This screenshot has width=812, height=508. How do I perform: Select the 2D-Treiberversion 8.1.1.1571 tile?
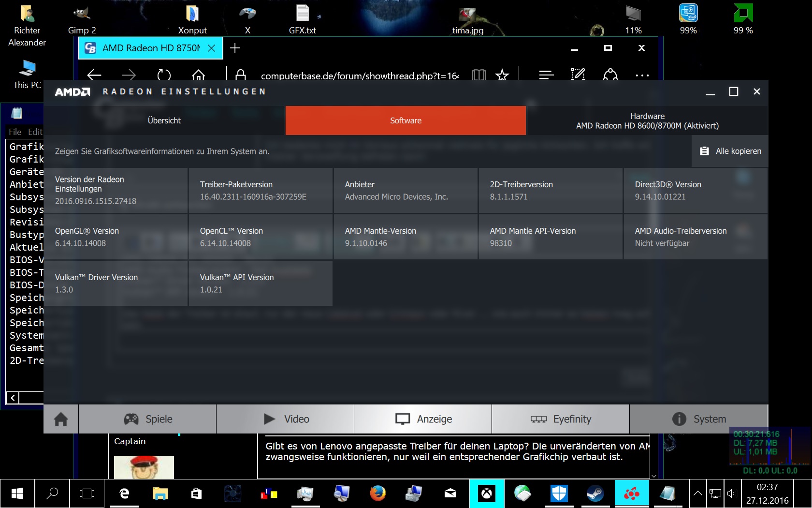click(551, 191)
